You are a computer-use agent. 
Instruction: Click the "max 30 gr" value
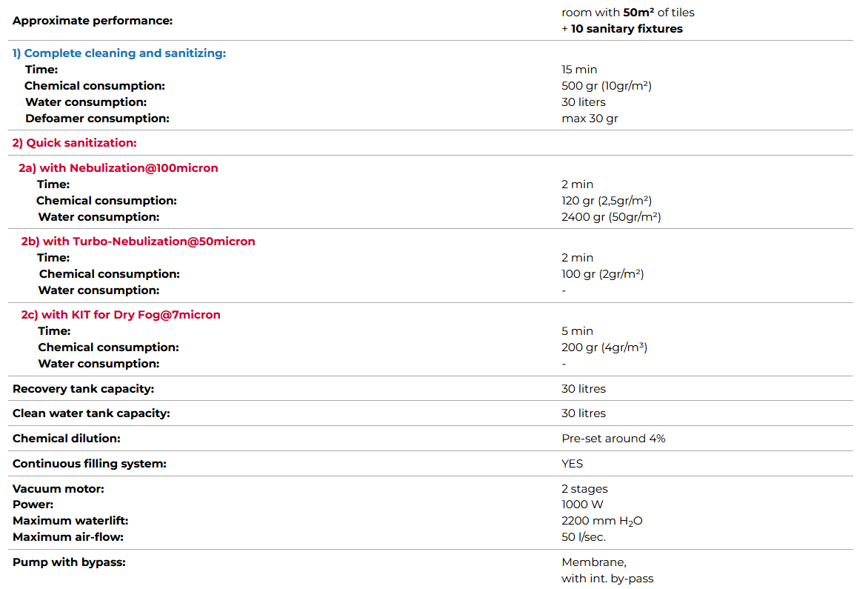point(590,119)
